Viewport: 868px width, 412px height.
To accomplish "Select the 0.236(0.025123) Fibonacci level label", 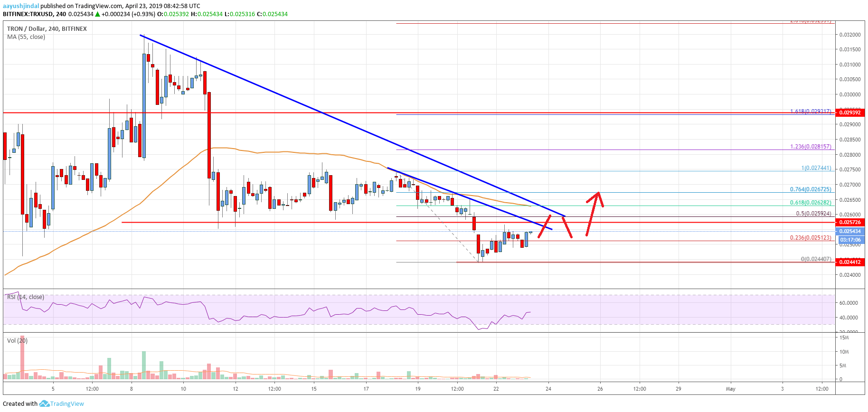I will coord(811,238).
